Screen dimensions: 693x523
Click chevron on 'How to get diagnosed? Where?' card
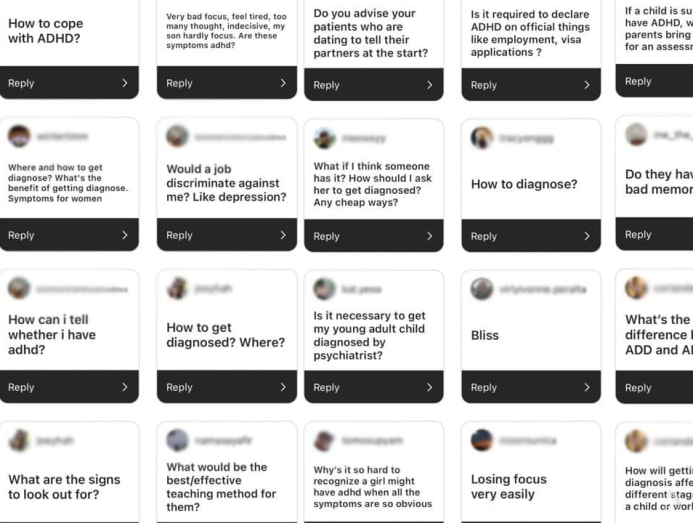[x=283, y=387]
